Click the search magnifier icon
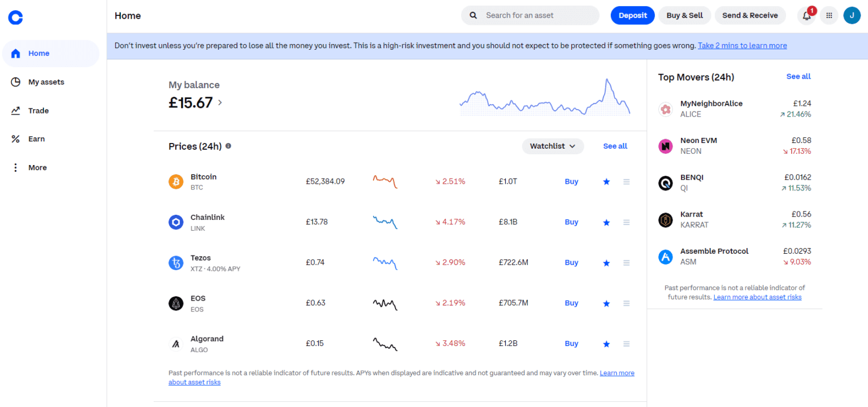The width and height of the screenshot is (868, 407). 474,15
